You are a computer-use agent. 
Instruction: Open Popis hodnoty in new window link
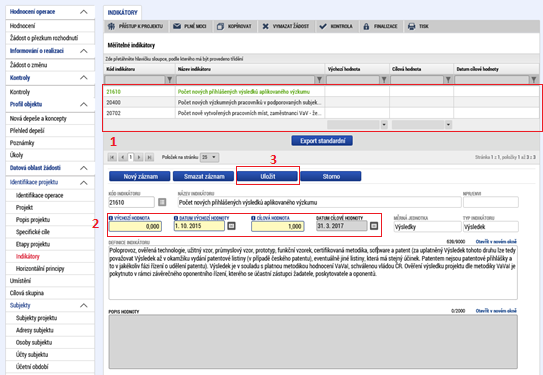[x=496, y=311]
